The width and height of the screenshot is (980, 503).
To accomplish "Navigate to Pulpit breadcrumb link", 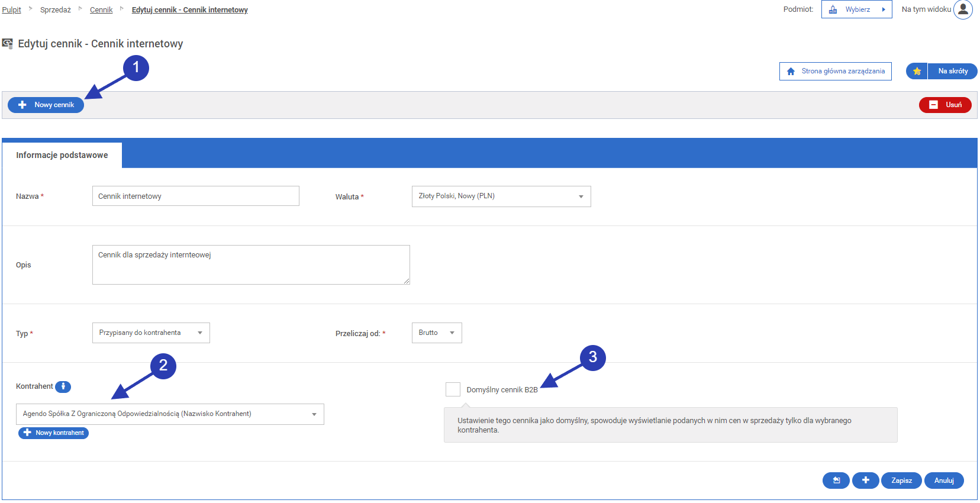I will coord(11,10).
